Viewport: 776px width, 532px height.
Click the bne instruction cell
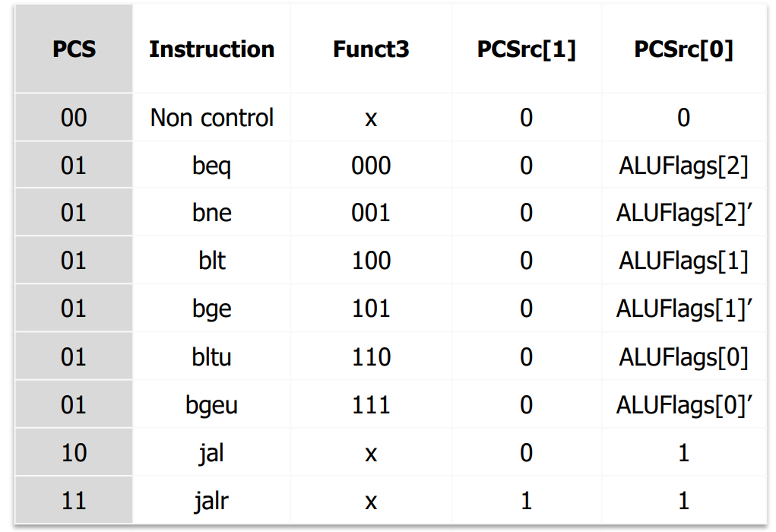212,214
